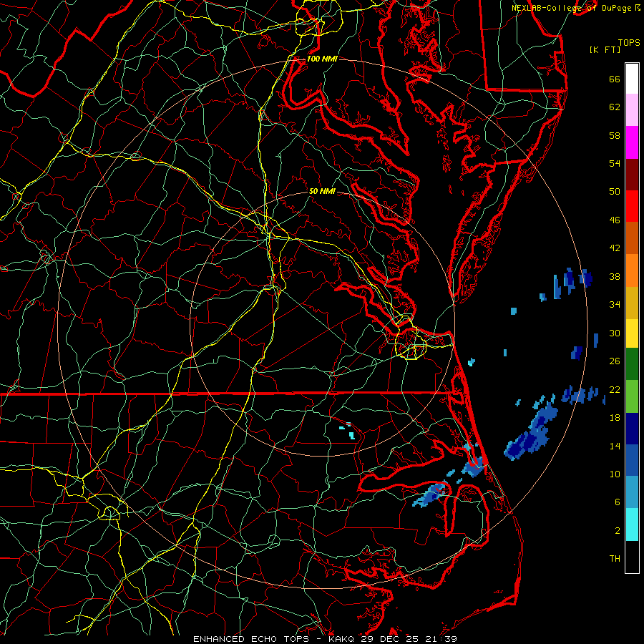Image resolution: width=644 pixels, height=644 pixels.
Task: Click the 66 legend value
Action: 615,79
